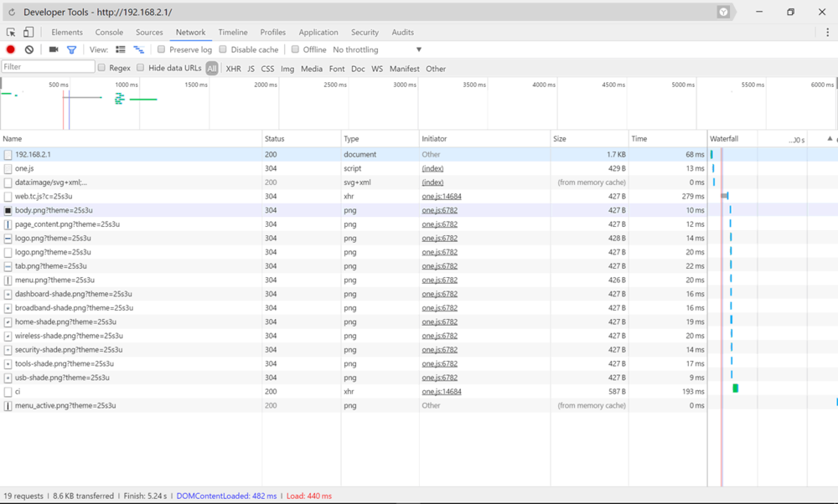Switch to the Timeline tab
Viewport: 838px width, 504px height.
pos(232,32)
